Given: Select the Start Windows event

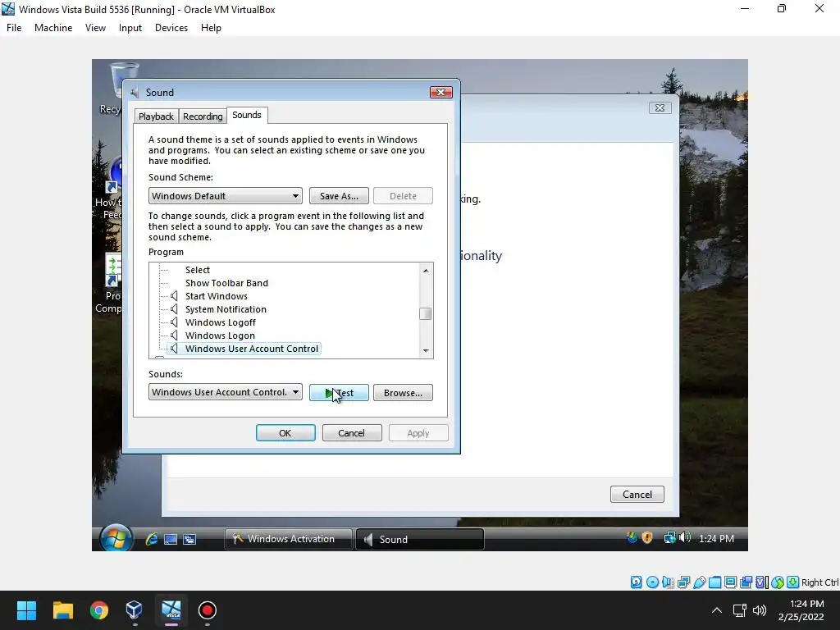Looking at the screenshot, I should tap(217, 295).
